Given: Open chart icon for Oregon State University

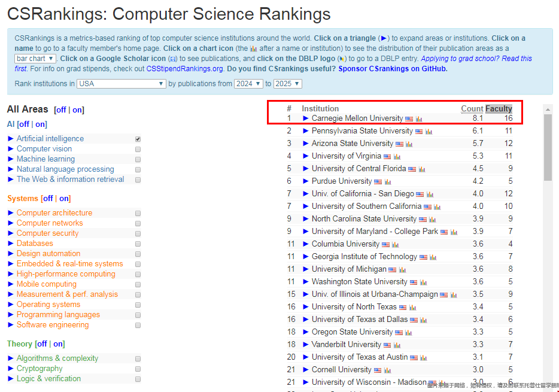Looking at the screenshot, I should 409,333.
